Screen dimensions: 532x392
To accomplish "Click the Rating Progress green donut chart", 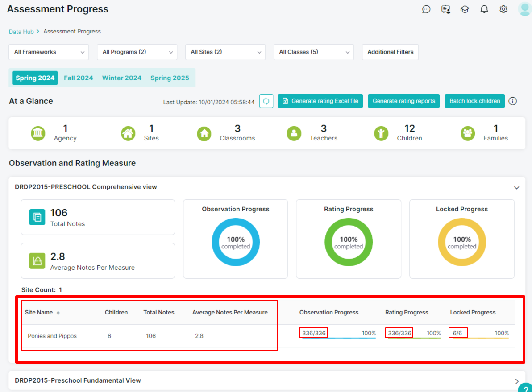I will (x=349, y=242).
